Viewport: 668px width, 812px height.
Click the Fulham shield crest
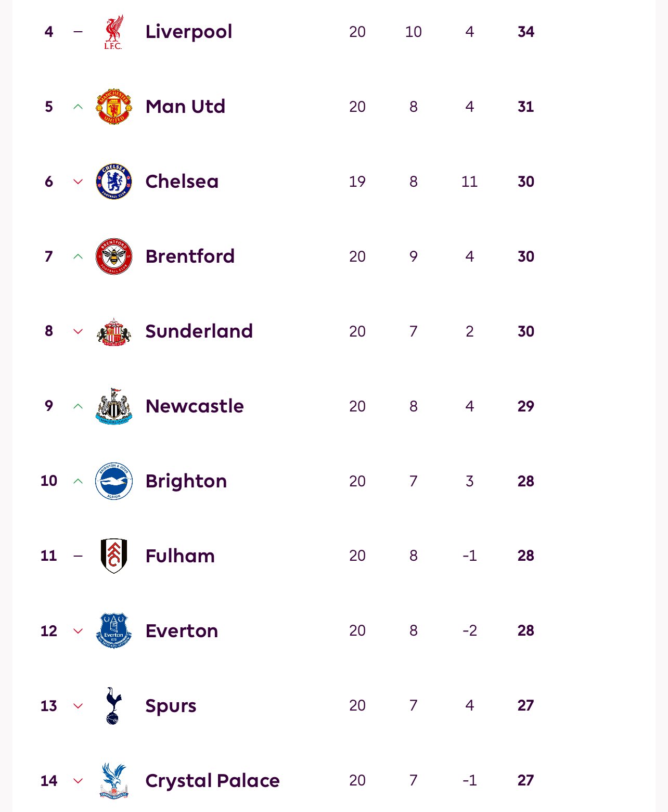(x=114, y=556)
